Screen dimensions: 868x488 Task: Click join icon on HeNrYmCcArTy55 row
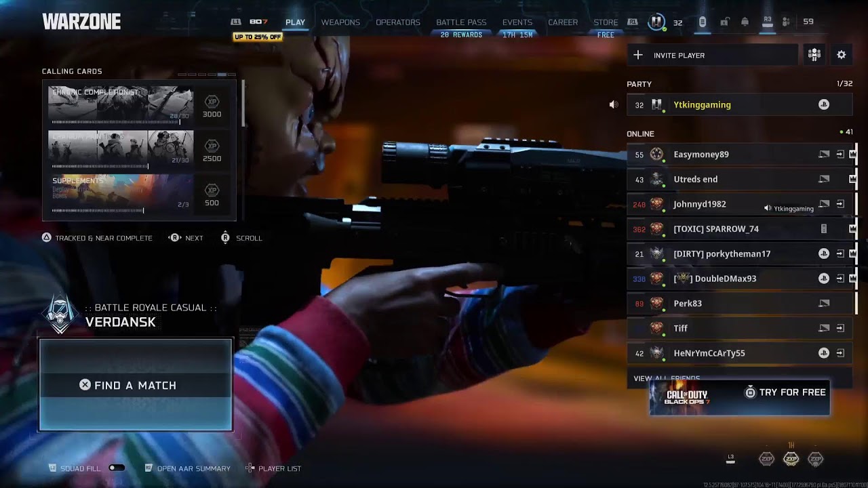coord(840,353)
